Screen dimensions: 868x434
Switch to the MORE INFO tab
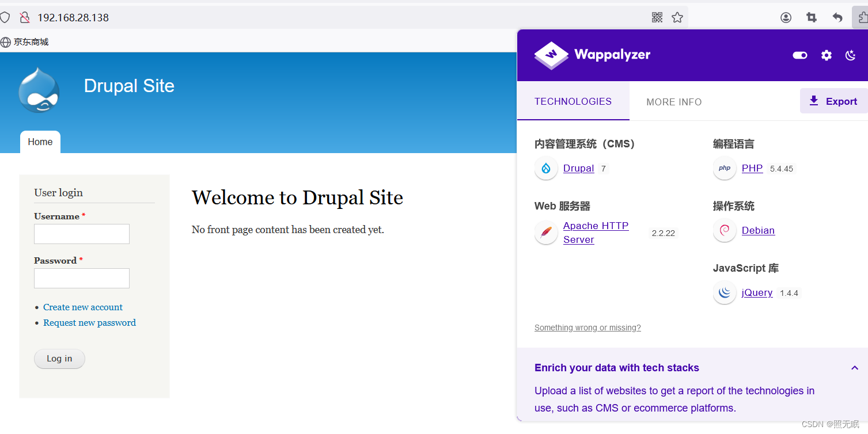click(x=674, y=102)
